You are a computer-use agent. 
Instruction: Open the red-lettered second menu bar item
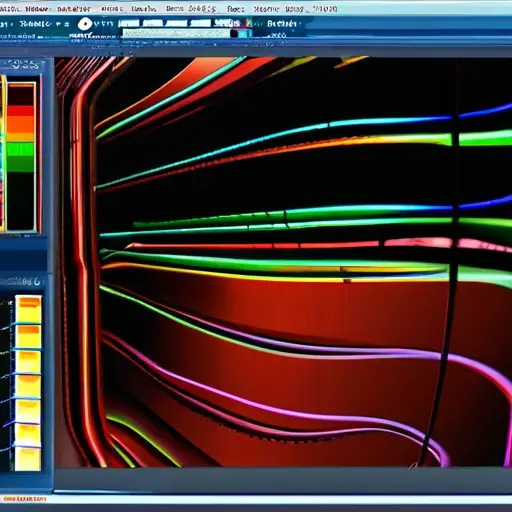pyautogui.click(x=37, y=9)
